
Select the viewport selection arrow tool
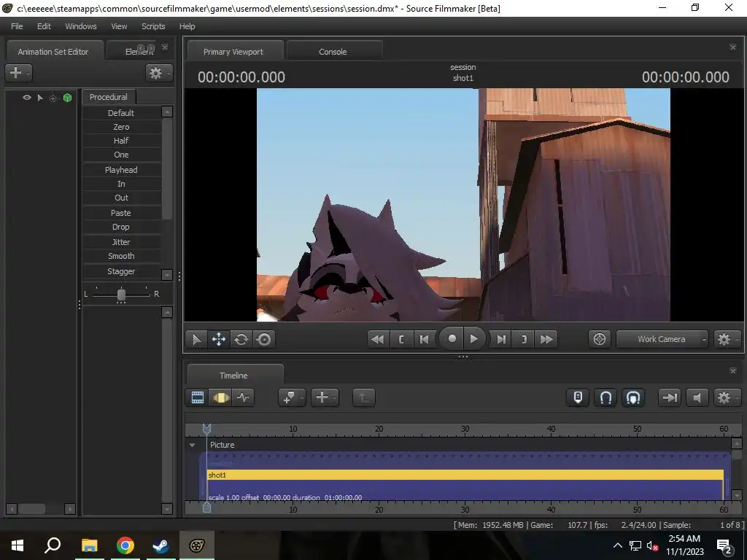196,339
